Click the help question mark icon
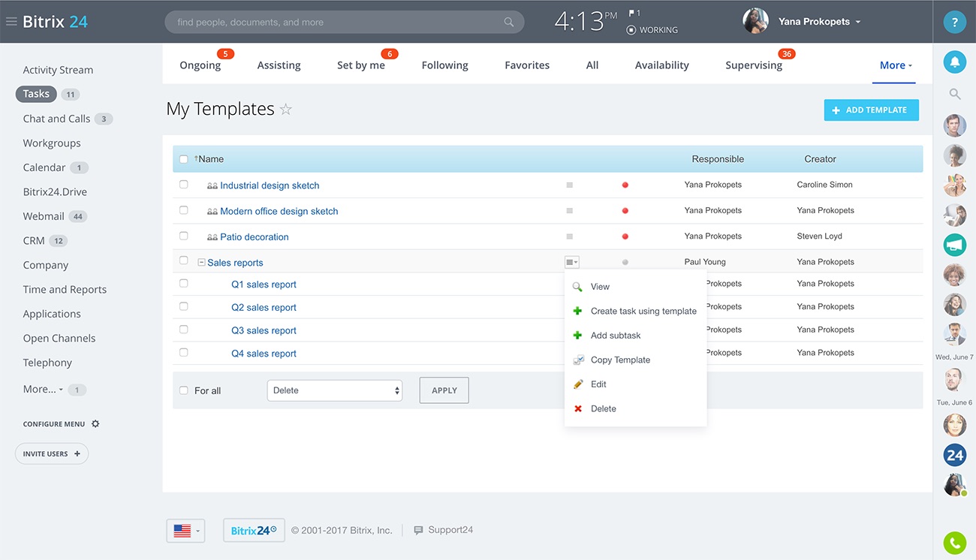This screenshot has height=560, width=976. tap(954, 22)
